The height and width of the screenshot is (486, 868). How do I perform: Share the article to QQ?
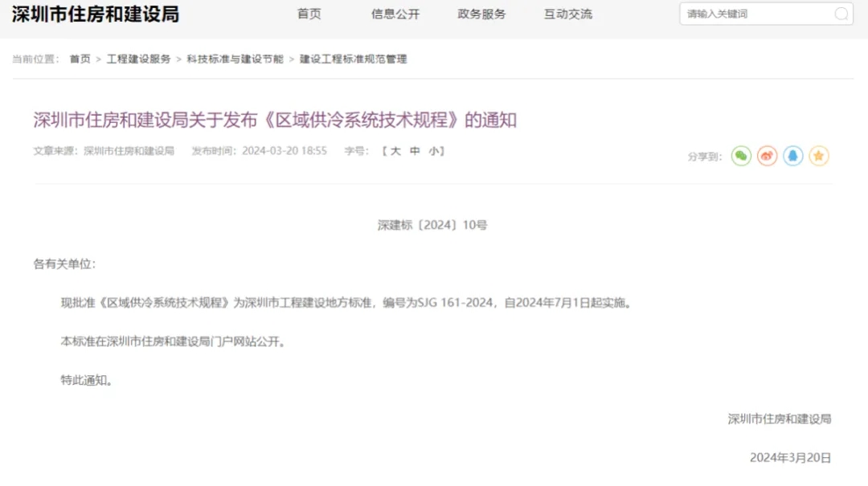click(x=793, y=157)
